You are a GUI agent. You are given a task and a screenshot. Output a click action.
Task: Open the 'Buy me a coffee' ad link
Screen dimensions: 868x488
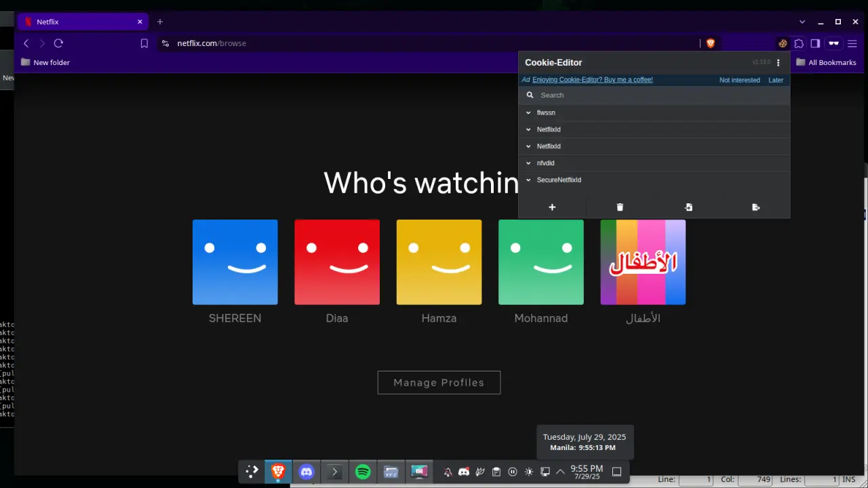pyautogui.click(x=592, y=79)
